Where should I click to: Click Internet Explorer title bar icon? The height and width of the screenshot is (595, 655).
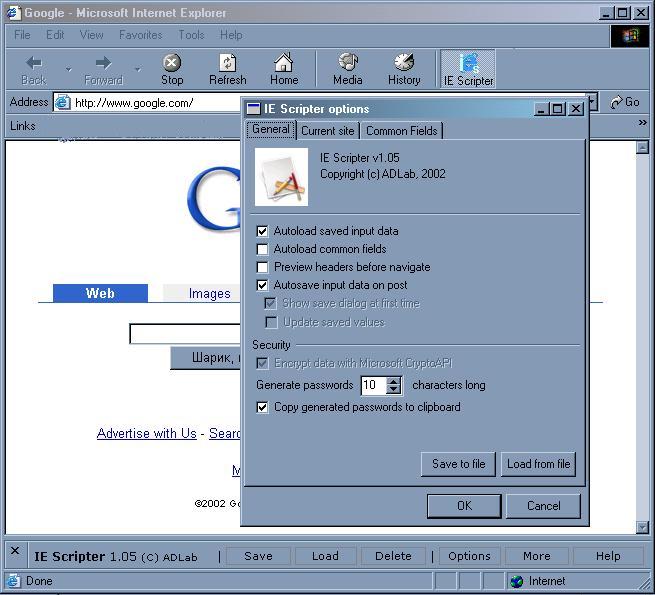pyautogui.click(x=14, y=13)
